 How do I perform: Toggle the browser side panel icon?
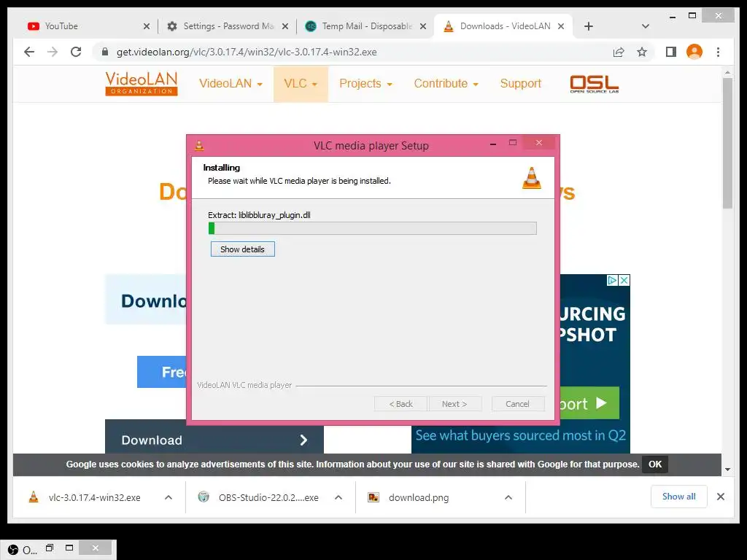pyautogui.click(x=671, y=52)
